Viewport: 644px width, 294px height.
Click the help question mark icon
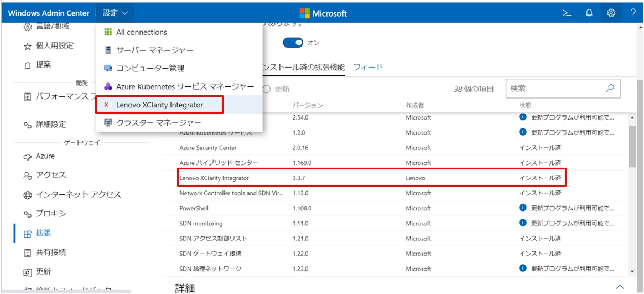click(632, 13)
